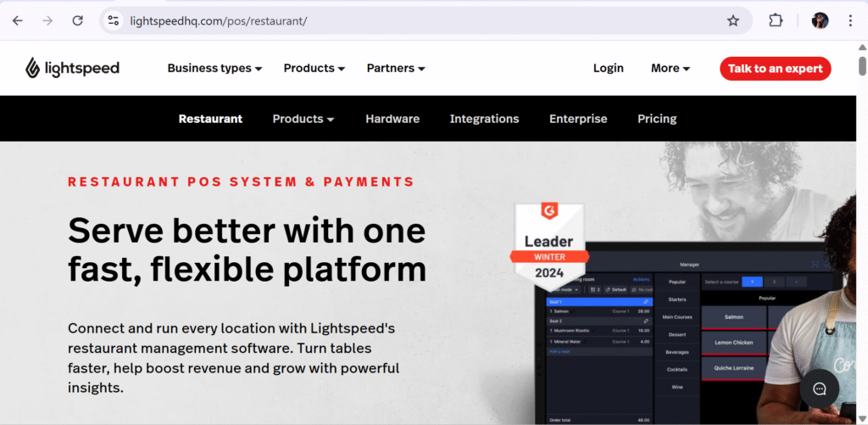Click Cocktails category in POS preview
868x425 pixels.
tap(677, 369)
